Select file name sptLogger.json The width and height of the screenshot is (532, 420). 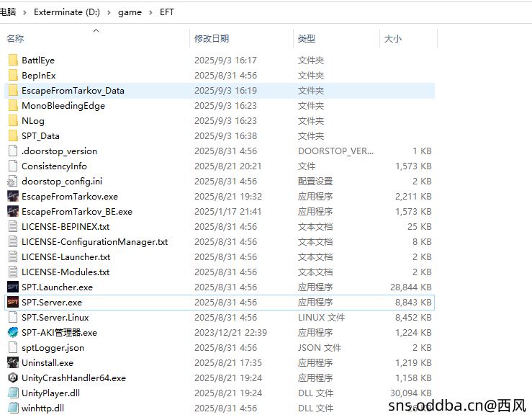tap(53, 348)
